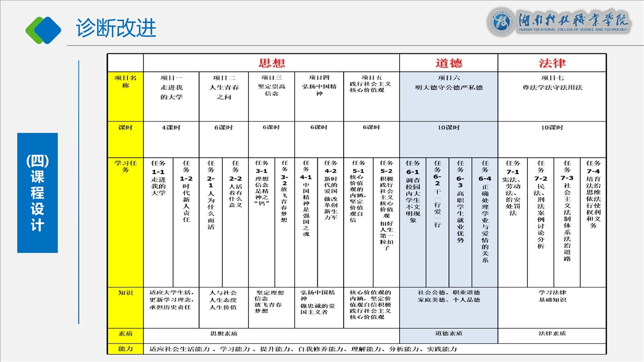Select task 6-1 调查校园内大学生不文明现象
Viewport: 644px width, 362px height.
(x=413, y=192)
